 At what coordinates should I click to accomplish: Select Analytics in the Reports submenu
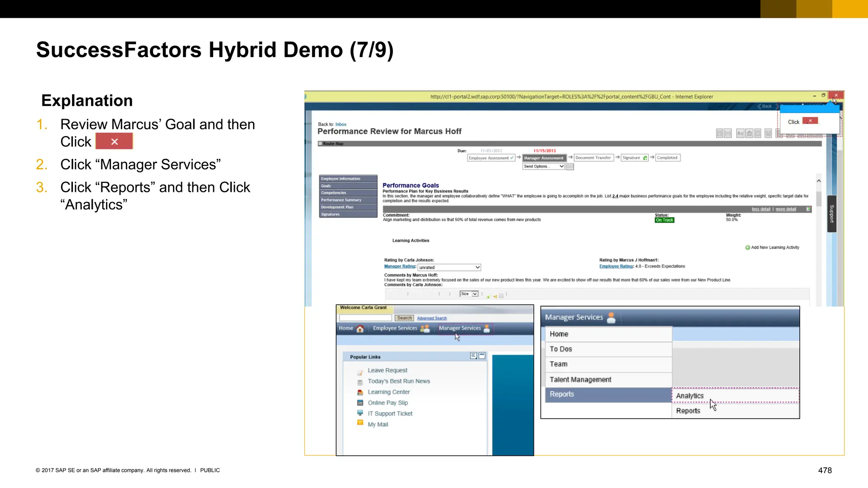735,396
